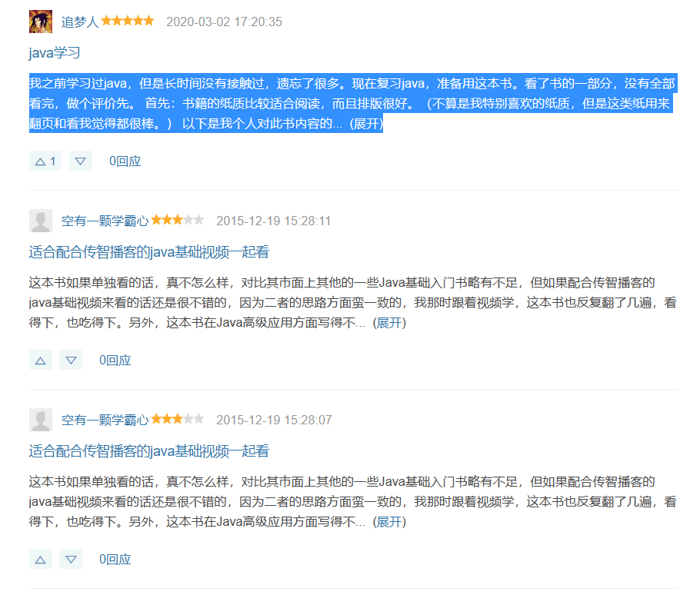
Task: Open 0回应 replies under 追梦人's review
Action: click(x=125, y=161)
